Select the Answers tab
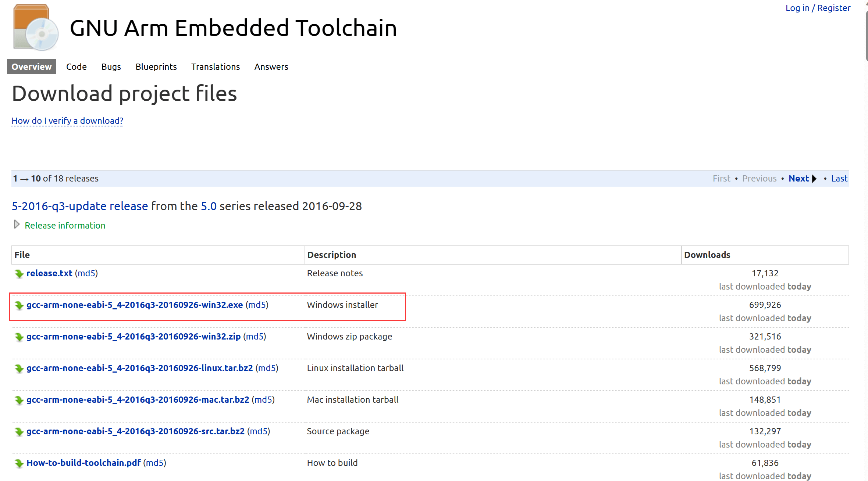Viewport: 868px width, 481px height. [271, 67]
